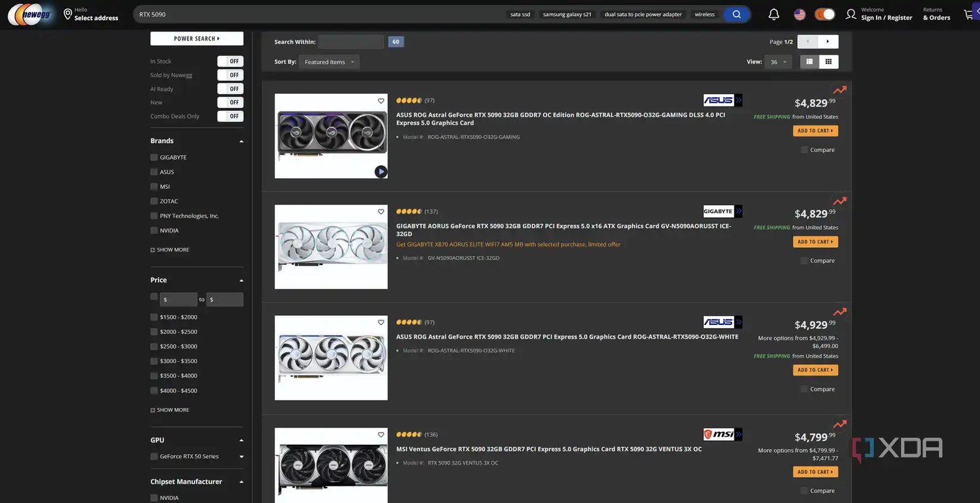Open Returns & Orders

(937, 14)
